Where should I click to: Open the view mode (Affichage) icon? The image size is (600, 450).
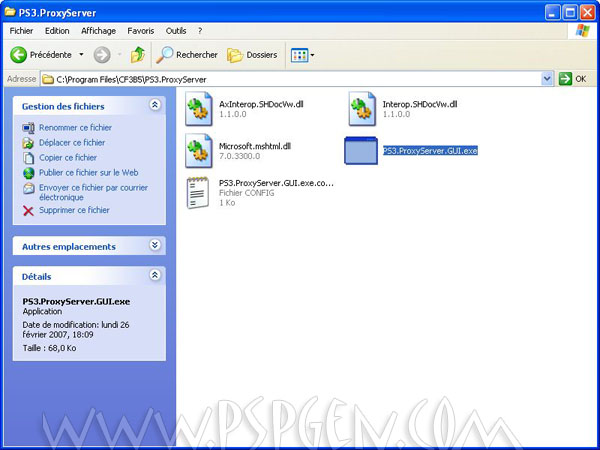tap(299, 55)
